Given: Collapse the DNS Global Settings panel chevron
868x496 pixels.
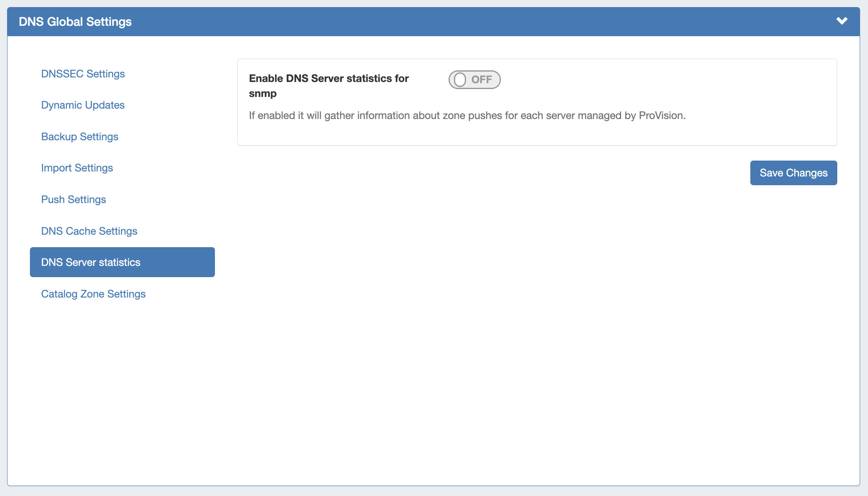Looking at the screenshot, I should point(842,21).
